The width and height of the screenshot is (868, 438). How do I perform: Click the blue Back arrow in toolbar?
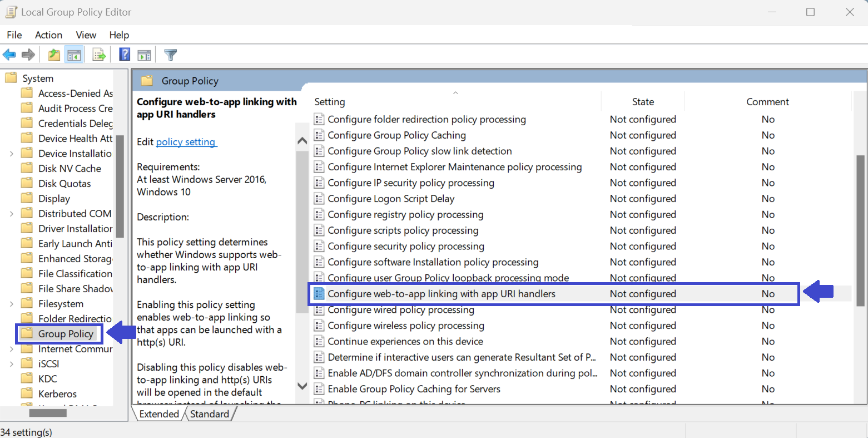pos(9,55)
